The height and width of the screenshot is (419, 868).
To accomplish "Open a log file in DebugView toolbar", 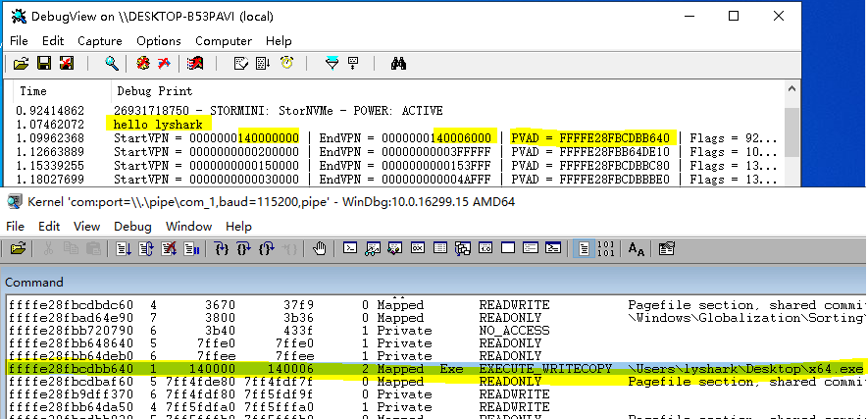I will pyautogui.click(x=21, y=64).
